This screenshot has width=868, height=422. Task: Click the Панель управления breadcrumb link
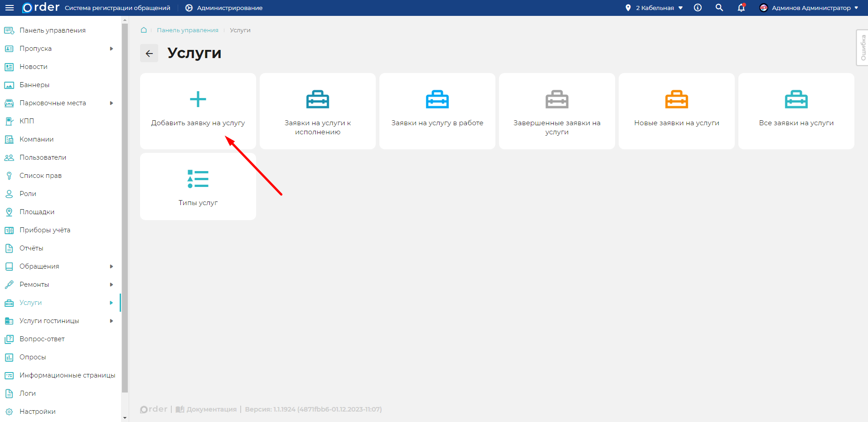(x=187, y=30)
